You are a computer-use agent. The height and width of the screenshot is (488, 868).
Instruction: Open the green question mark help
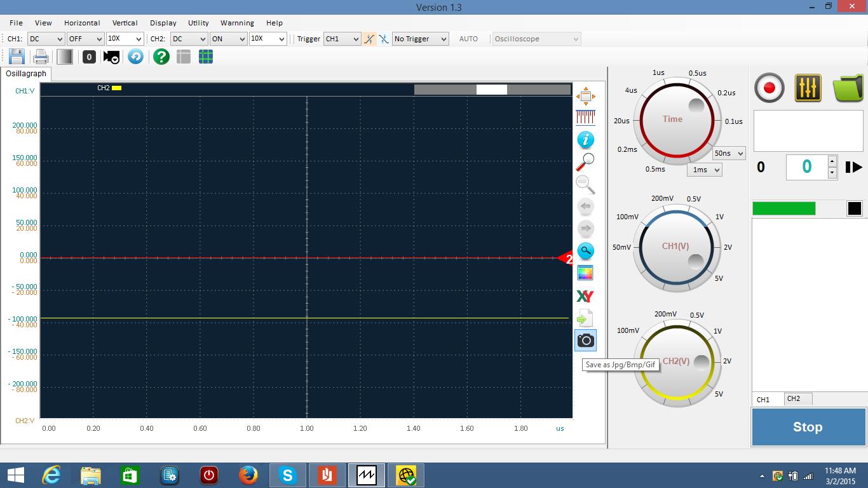(x=161, y=57)
